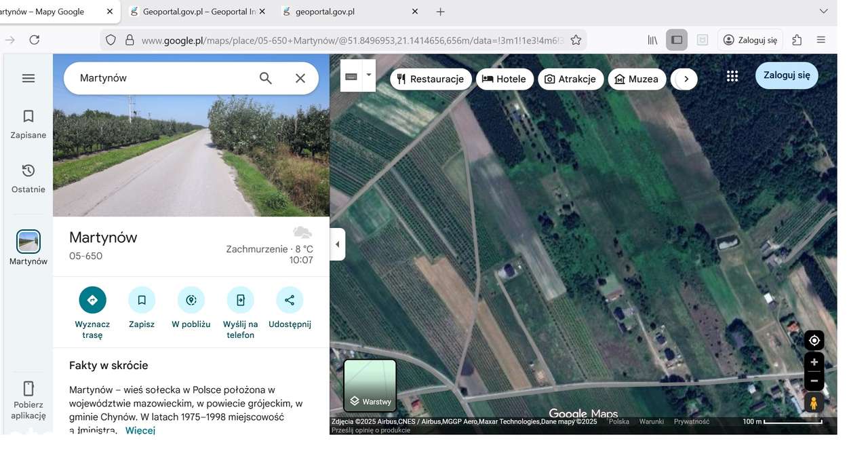Close the Mapy Google browser tab
This screenshot has width=868, height=456.
[111, 12]
